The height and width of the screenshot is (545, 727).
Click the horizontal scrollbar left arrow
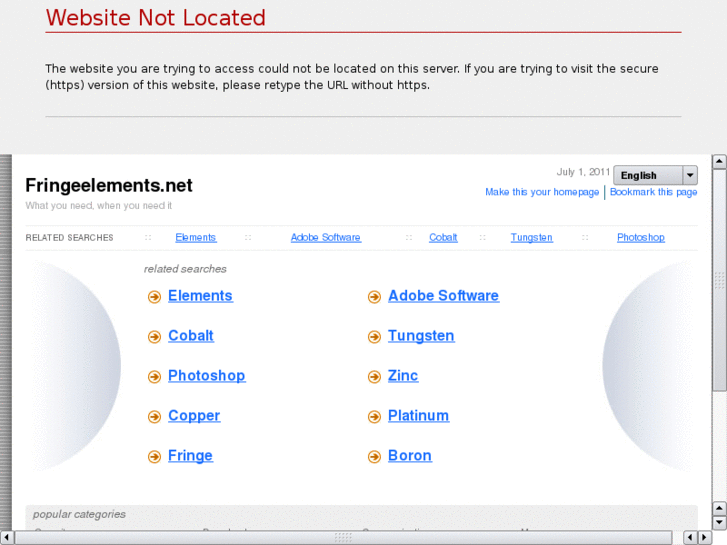coord(7,538)
